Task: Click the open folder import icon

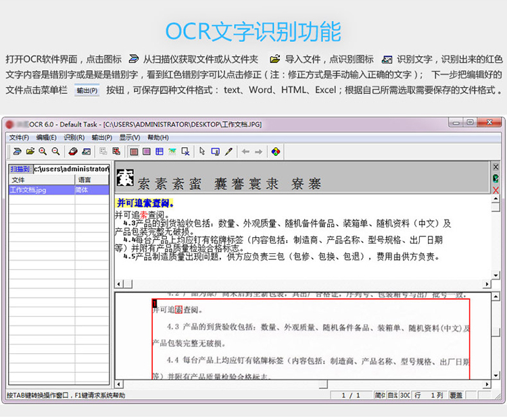Action: point(30,151)
